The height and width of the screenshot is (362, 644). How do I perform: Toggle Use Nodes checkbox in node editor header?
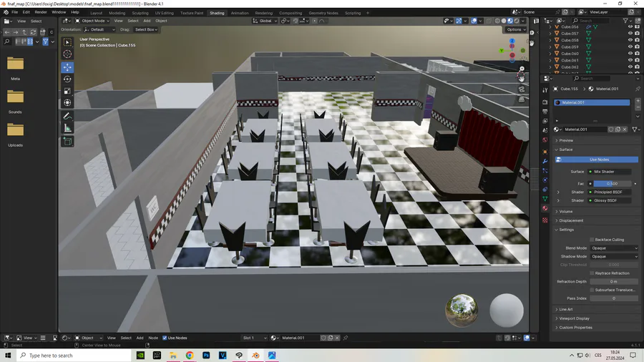[165, 338]
